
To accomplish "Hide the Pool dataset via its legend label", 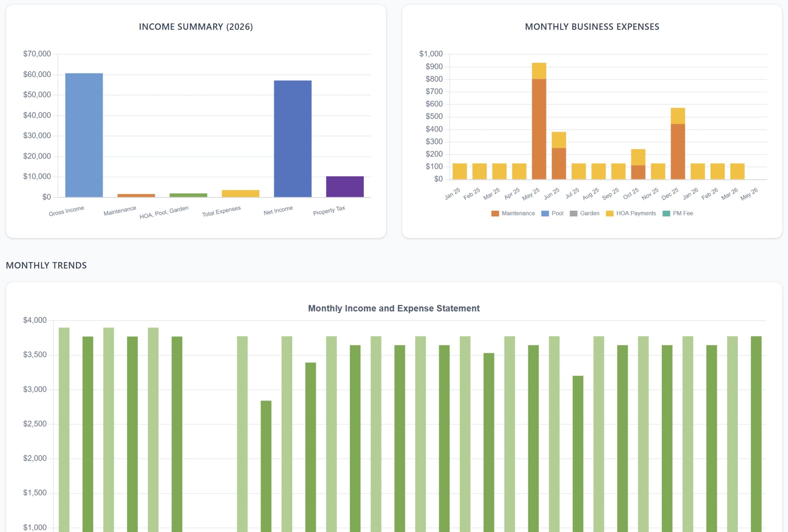I will click(557, 213).
